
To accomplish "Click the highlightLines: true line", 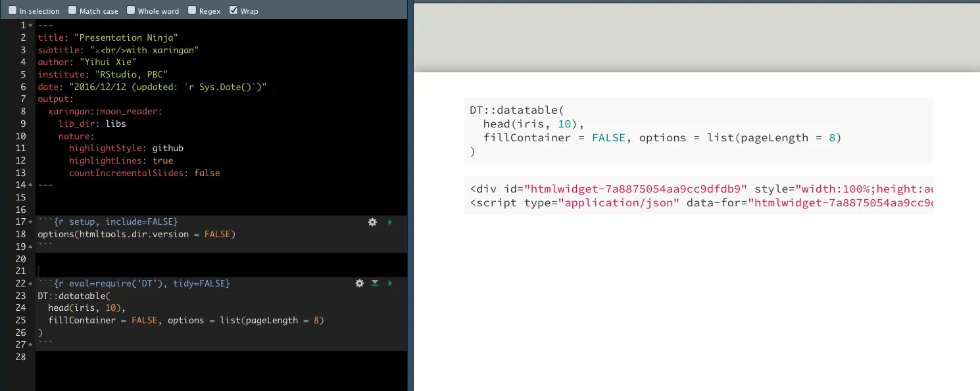I will point(121,160).
